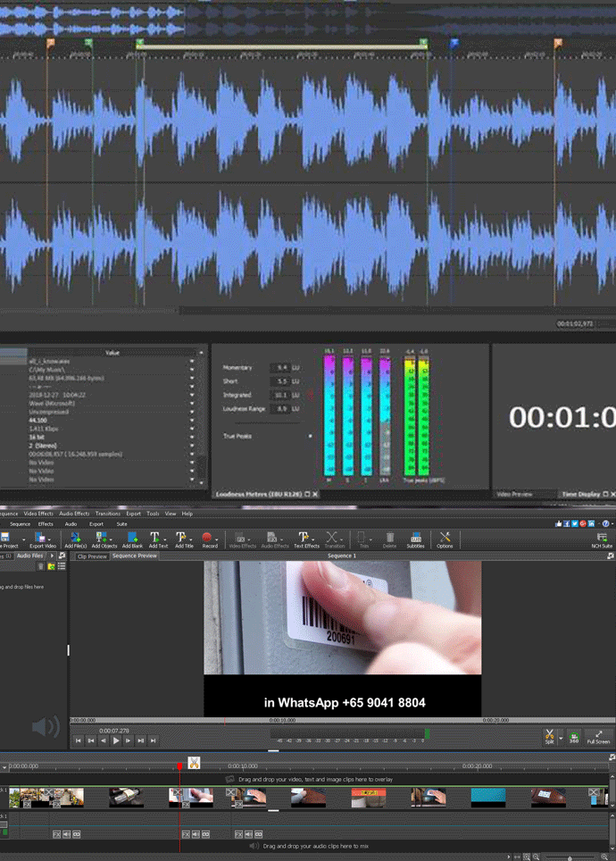Open the Add Objects dropdown arrow
This screenshot has height=861, width=616.
(111, 539)
